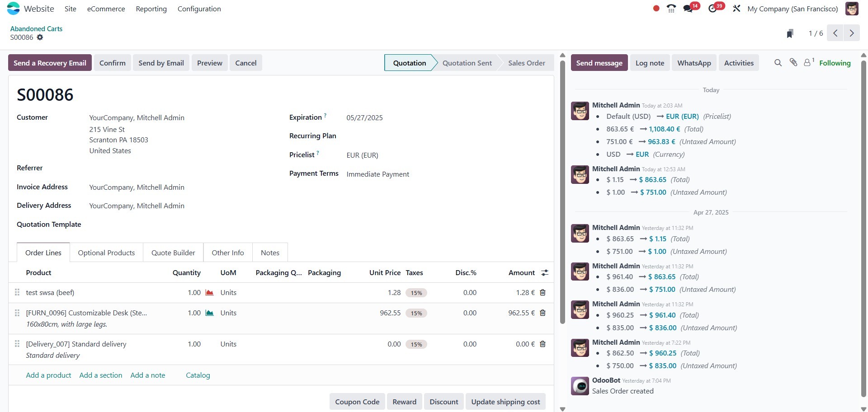The height and width of the screenshot is (412, 868).
Task: Switch to the Notes tab
Action: point(270,253)
